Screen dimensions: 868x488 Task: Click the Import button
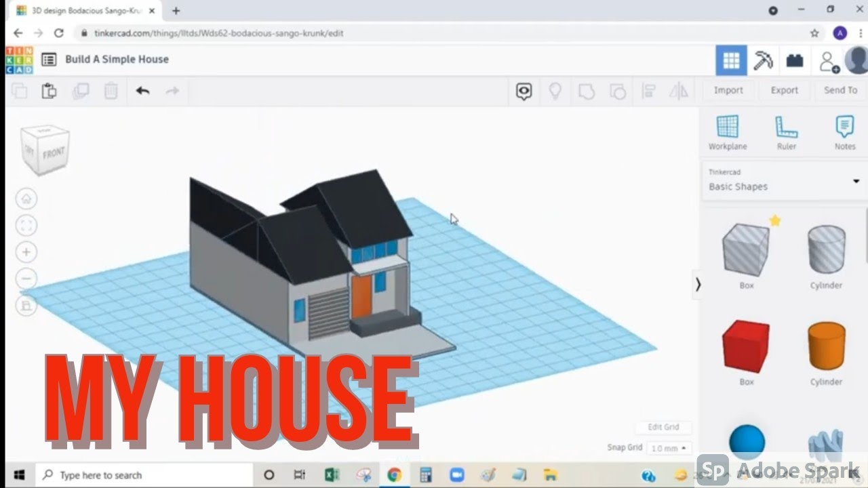coord(728,90)
